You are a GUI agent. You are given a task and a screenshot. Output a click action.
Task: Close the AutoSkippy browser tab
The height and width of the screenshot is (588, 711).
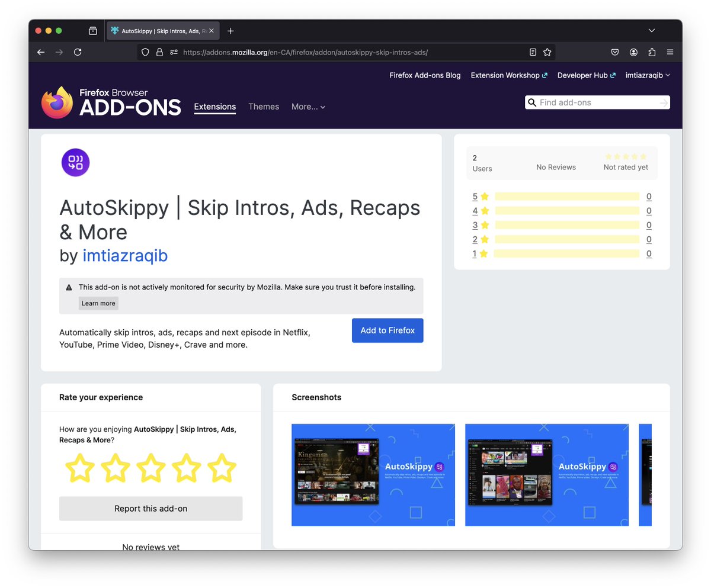(212, 31)
